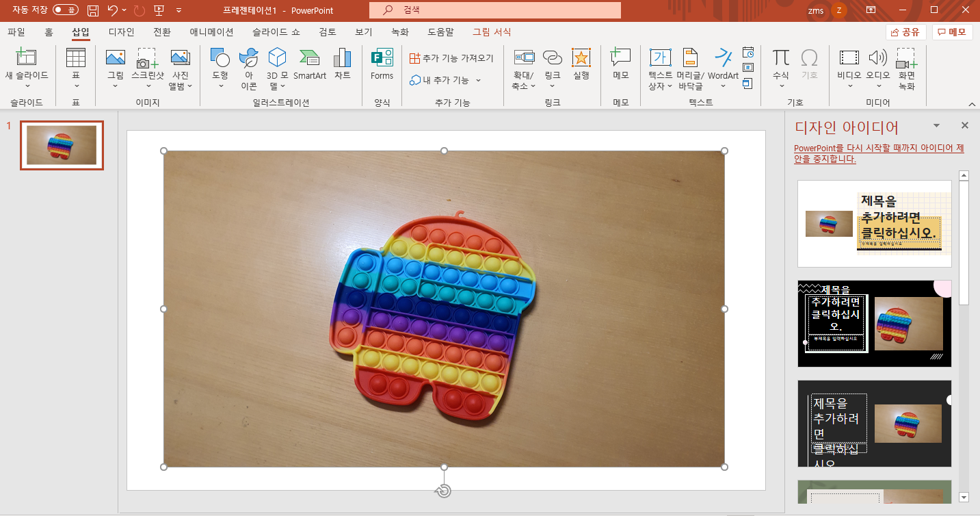Open Customize Quick Access Toolbar dropdown
980x516 pixels.
[178, 10]
